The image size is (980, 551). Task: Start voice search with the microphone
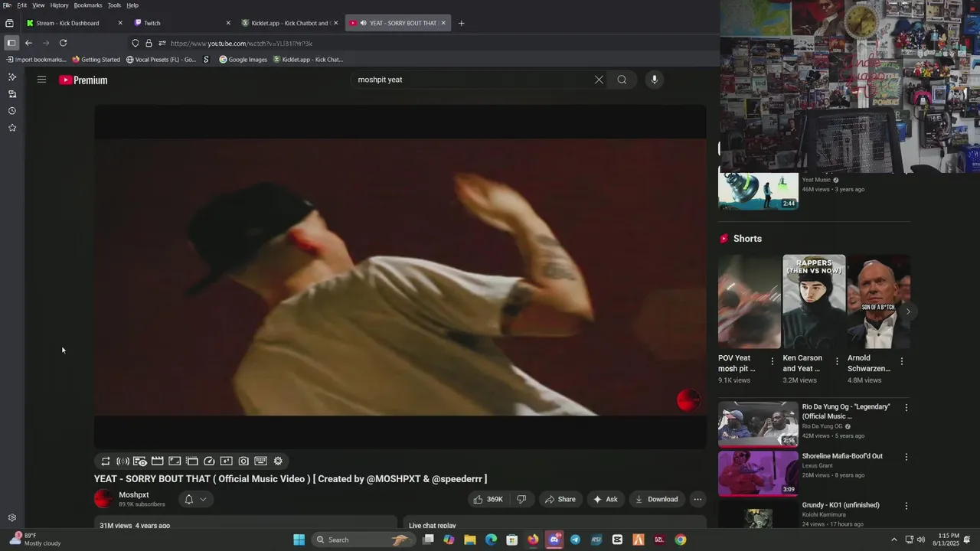pos(654,80)
